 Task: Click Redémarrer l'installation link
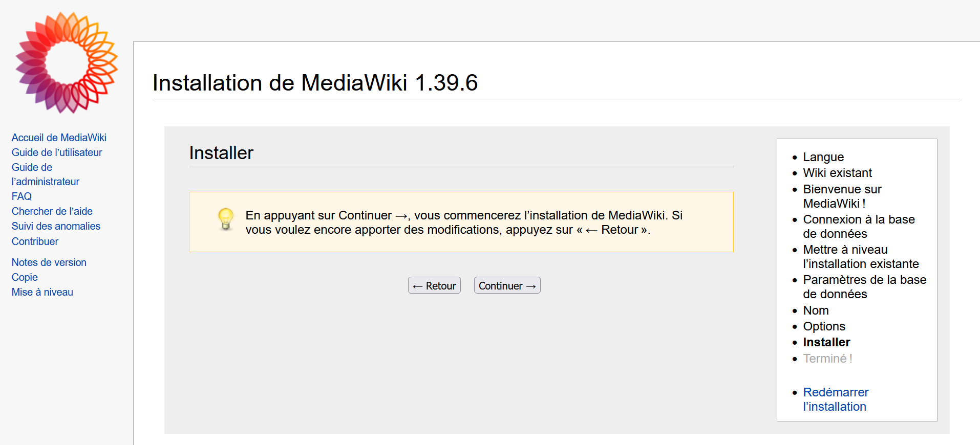coord(836,399)
